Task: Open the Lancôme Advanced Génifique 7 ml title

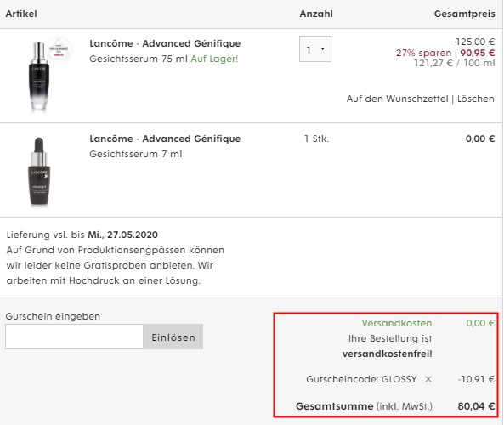Action: [165, 139]
